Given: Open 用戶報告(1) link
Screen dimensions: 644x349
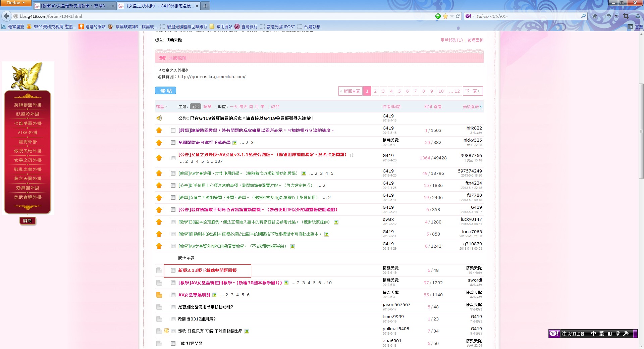Looking at the screenshot, I should pyautogui.click(x=451, y=40).
